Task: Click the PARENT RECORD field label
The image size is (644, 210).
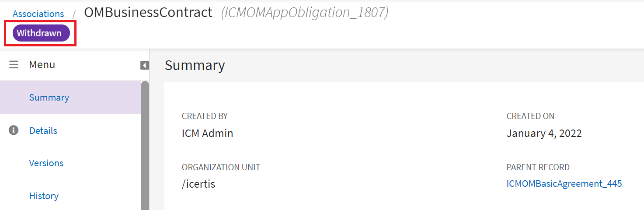Action: tap(538, 167)
